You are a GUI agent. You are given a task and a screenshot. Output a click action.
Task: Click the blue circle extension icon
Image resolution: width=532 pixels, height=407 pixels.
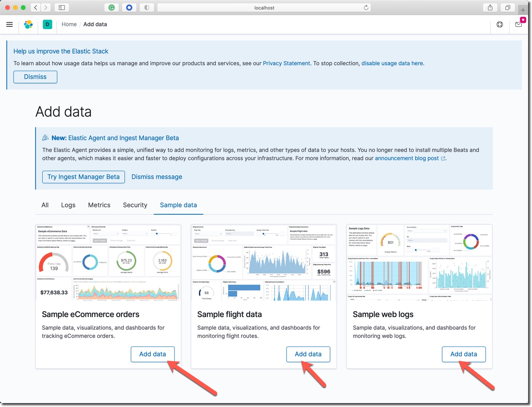tap(129, 7)
